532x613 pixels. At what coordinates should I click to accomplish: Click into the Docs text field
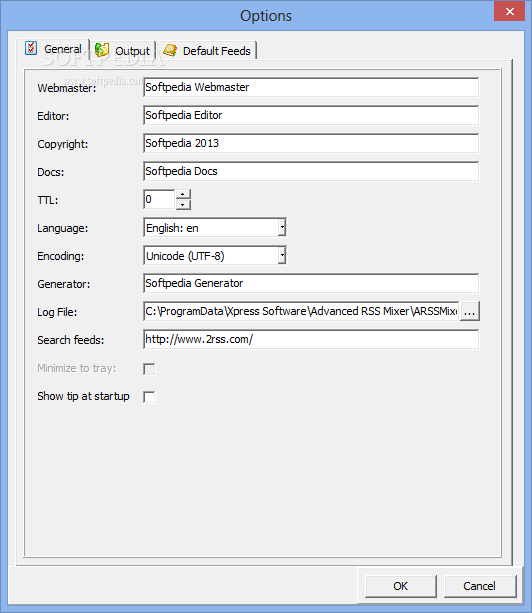click(311, 172)
